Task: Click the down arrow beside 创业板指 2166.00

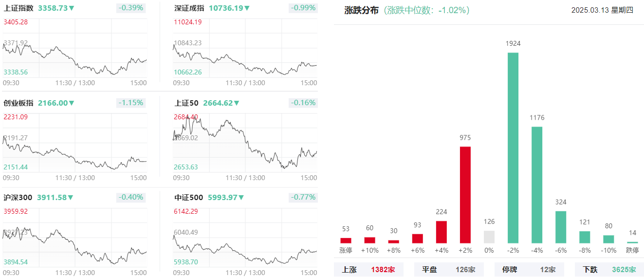Action: pyautogui.click(x=72, y=103)
